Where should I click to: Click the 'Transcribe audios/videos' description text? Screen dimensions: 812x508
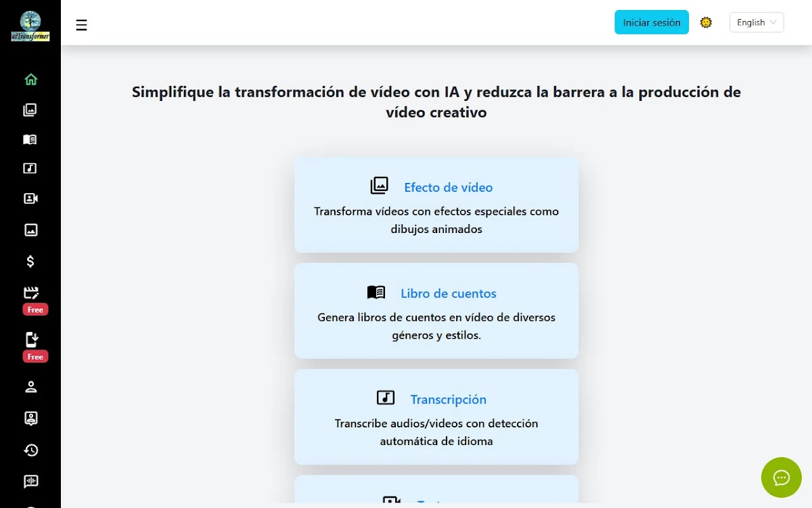436,432
